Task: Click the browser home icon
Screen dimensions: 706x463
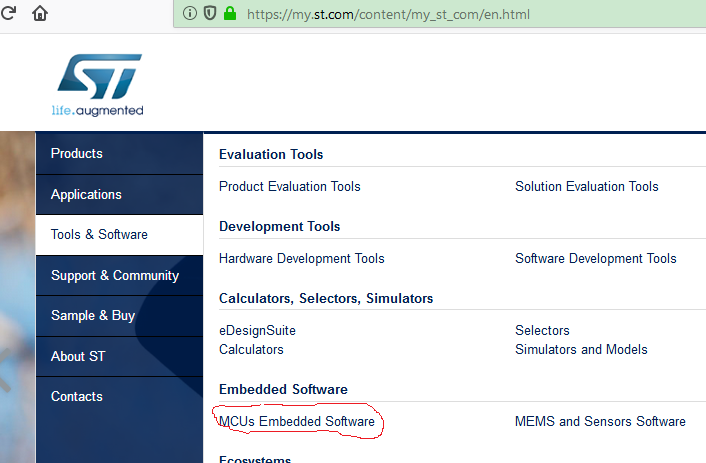Action: click(x=40, y=13)
